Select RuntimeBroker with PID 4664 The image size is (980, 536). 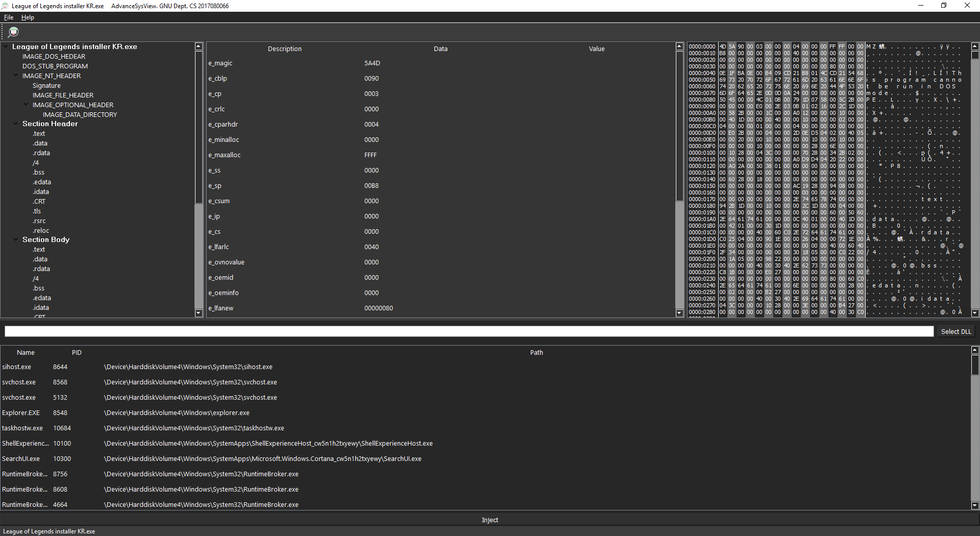click(485, 505)
